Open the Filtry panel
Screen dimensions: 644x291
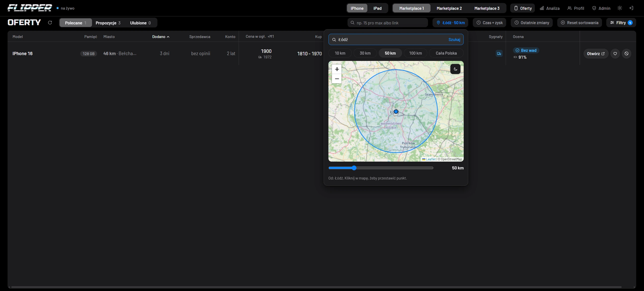point(621,23)
